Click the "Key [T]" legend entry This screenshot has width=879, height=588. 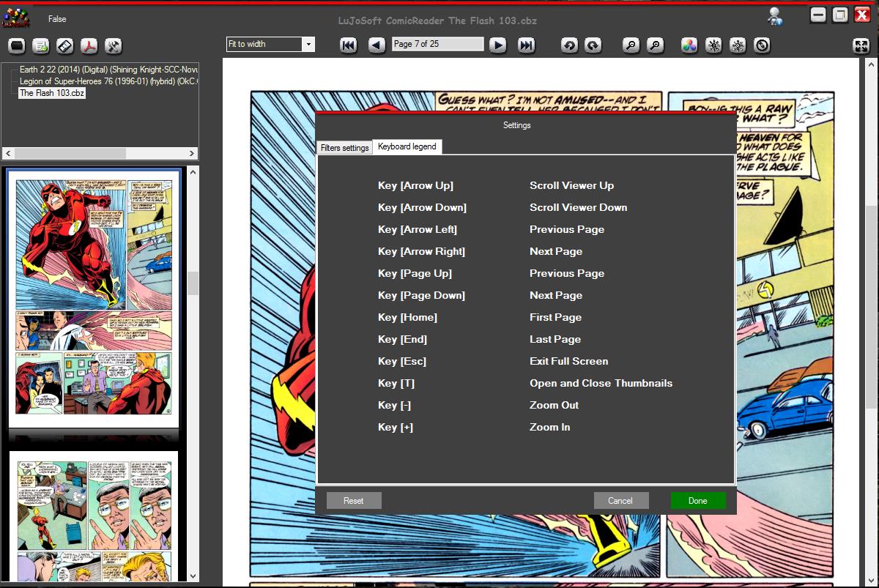(396, 383)
